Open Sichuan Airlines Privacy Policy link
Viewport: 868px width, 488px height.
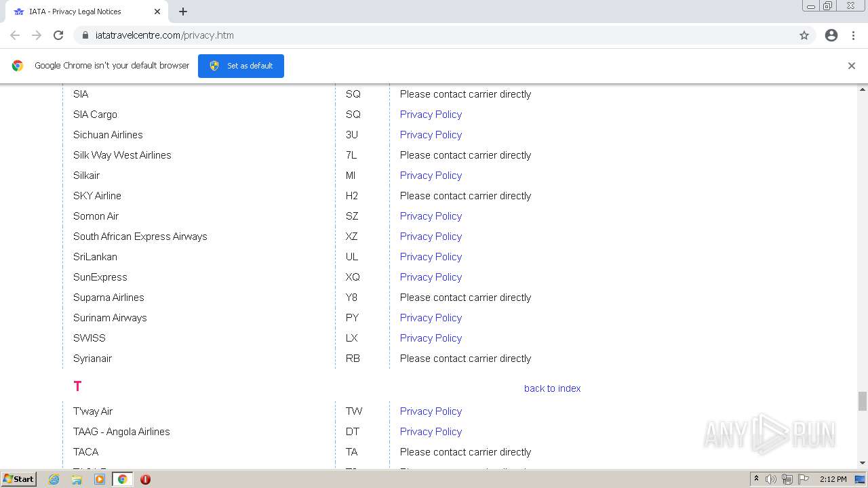(431, 135)
